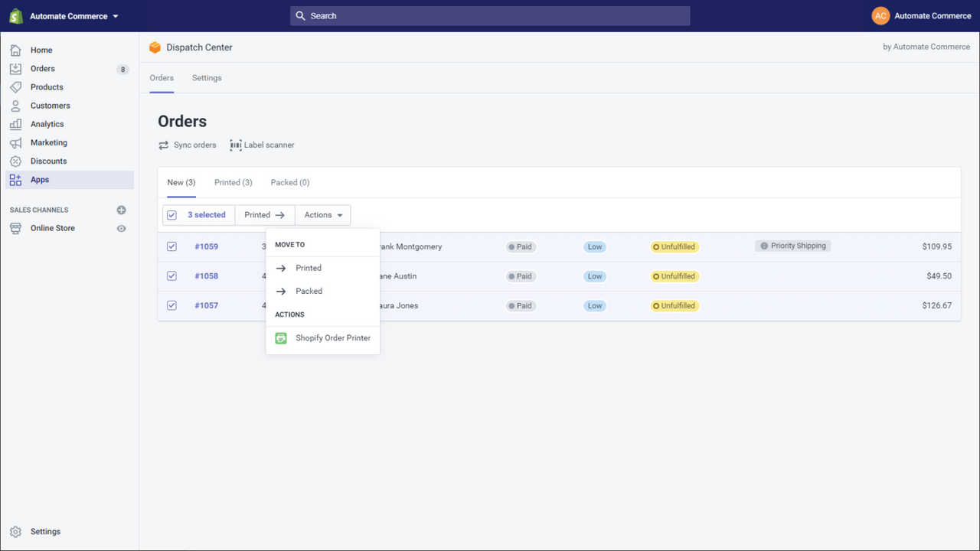
Task: Select Packed under Move To
Action: click(309, 291)
